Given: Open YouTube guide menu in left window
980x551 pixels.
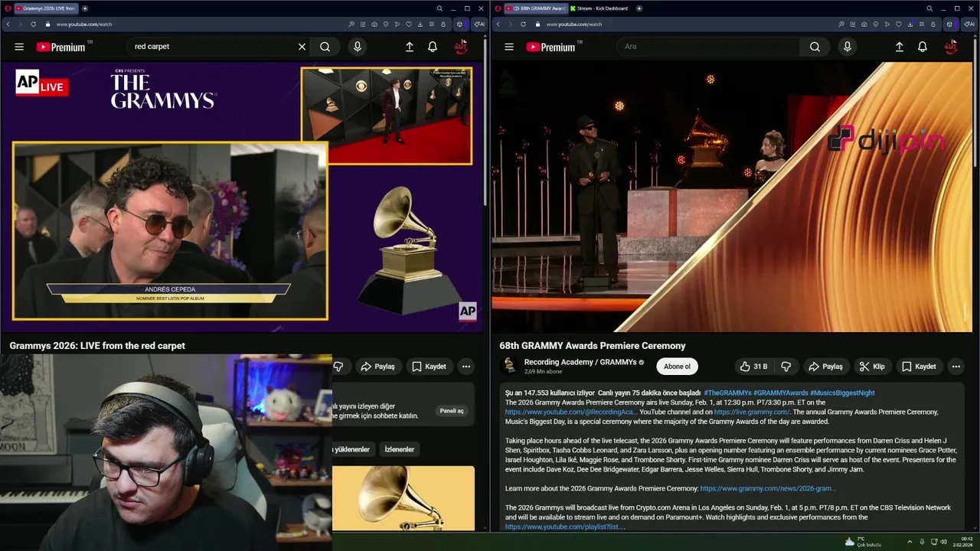Looking at the screenshot, I should pyautogui.click(x=19, y=47).
